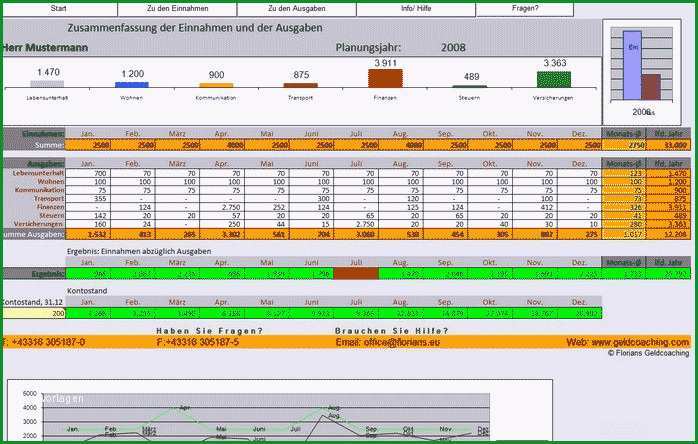The height and width of the screenshot is (444, 698).
Task: Select the Finanzen April cell 2.750
Action: point(223,207)
